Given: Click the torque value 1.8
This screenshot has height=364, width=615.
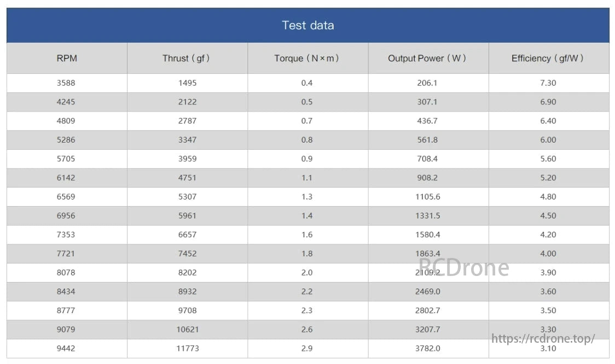Looking at the screenshot, I should [x=307, y=254].
